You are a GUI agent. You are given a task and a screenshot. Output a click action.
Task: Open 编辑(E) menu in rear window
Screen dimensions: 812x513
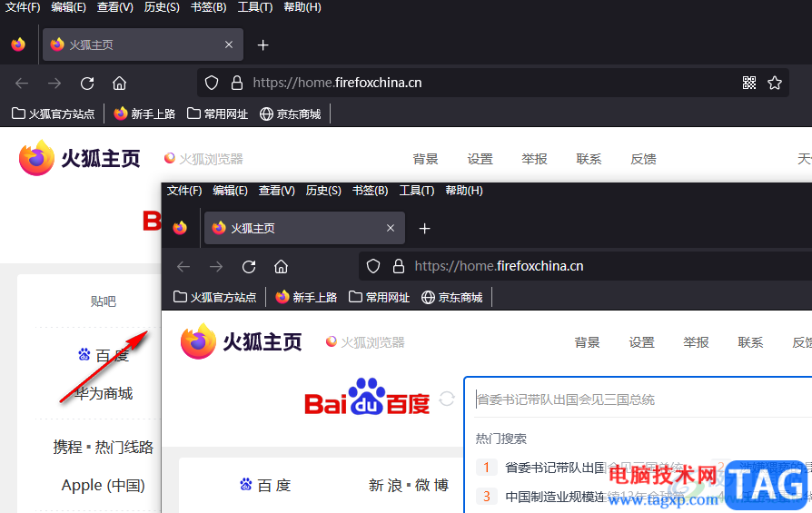pyautogui.click(x=68, y=7)
